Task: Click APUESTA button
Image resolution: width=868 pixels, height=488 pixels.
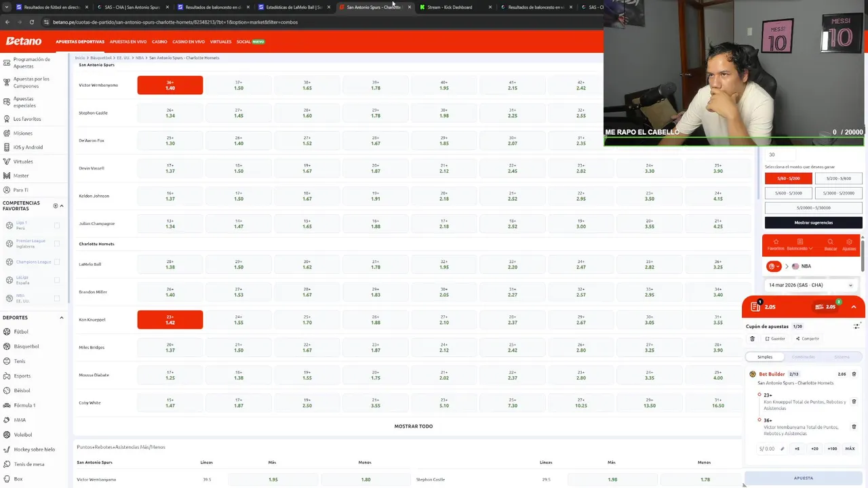Action: [x=804, y=478]
